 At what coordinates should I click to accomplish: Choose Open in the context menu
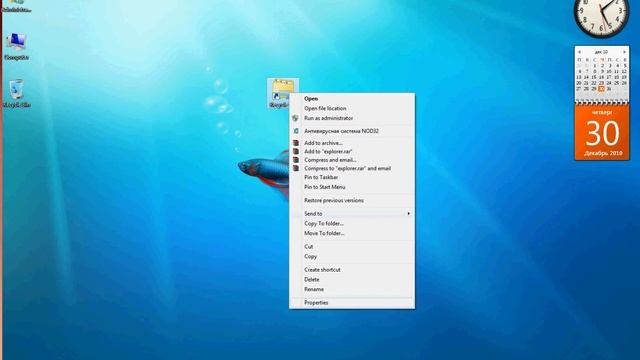[352, 98]
